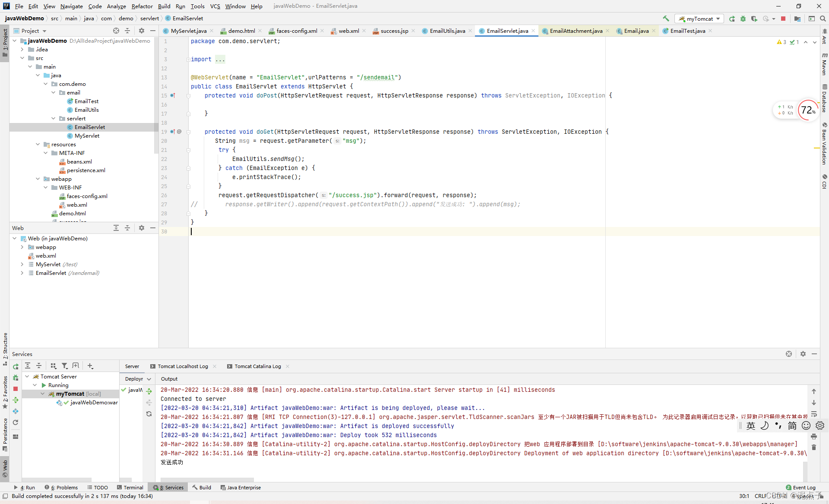This screenshot has height=504, width=829.
Task: Open the TODO tool window button
Action: [98, 487]
